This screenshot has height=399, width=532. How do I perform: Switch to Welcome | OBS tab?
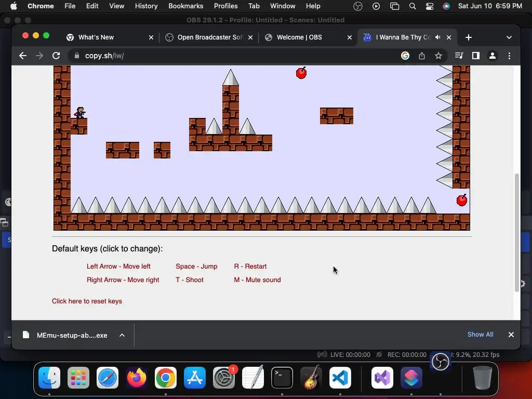pos(299,37)
